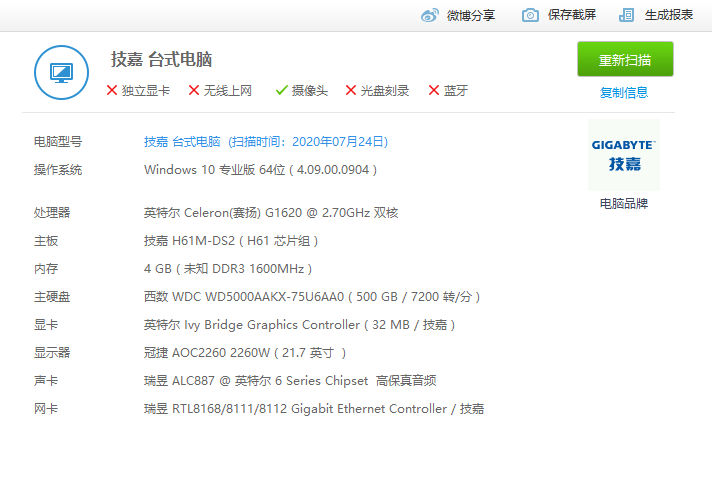Click the 显示器 row label

52,353
